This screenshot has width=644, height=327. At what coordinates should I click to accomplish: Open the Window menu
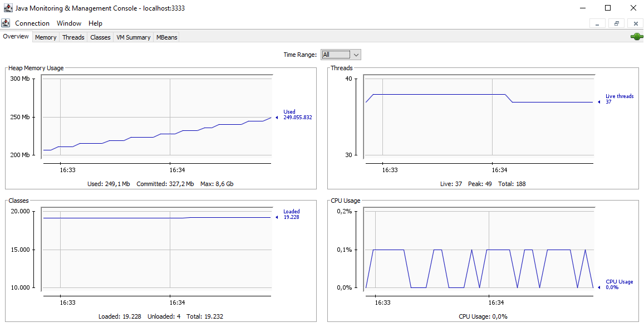(x=69, y=23)
